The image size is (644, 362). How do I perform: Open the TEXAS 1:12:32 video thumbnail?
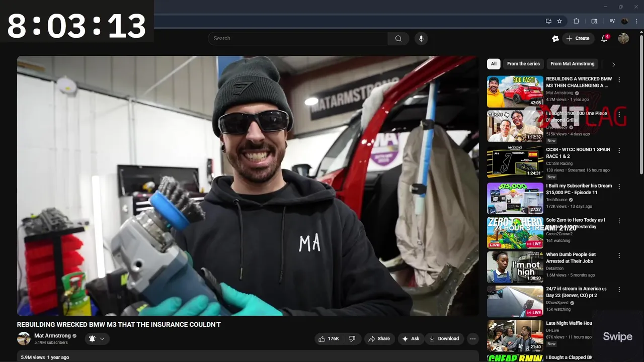click(x=515, y=126)
